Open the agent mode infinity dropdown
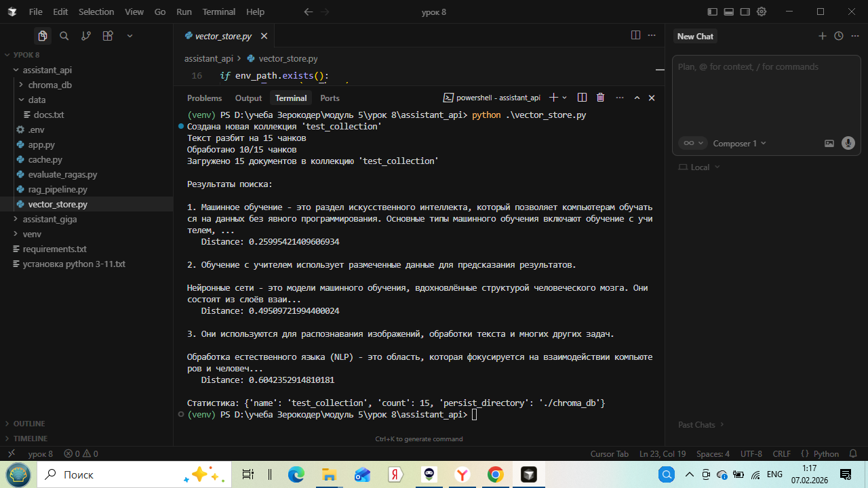 coord(693,143)
